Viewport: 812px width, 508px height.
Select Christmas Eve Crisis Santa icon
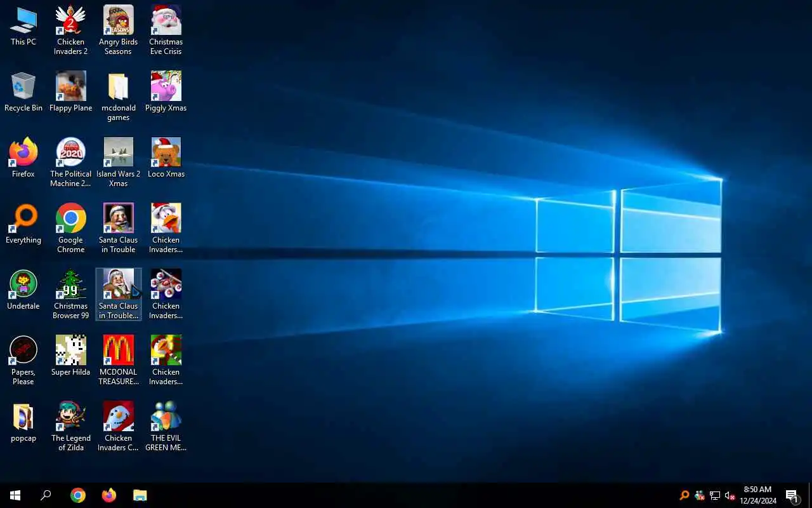point(166,30)
